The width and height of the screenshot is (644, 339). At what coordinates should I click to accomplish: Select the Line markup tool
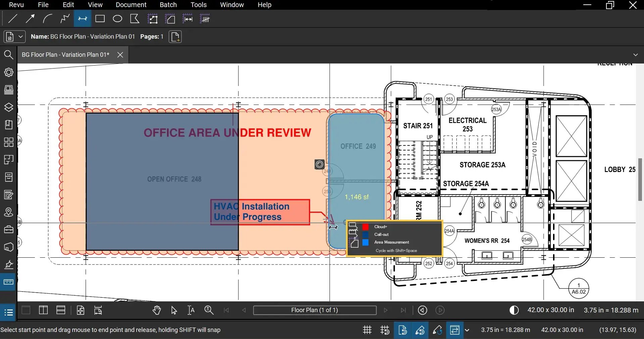(x=13, y=19)
